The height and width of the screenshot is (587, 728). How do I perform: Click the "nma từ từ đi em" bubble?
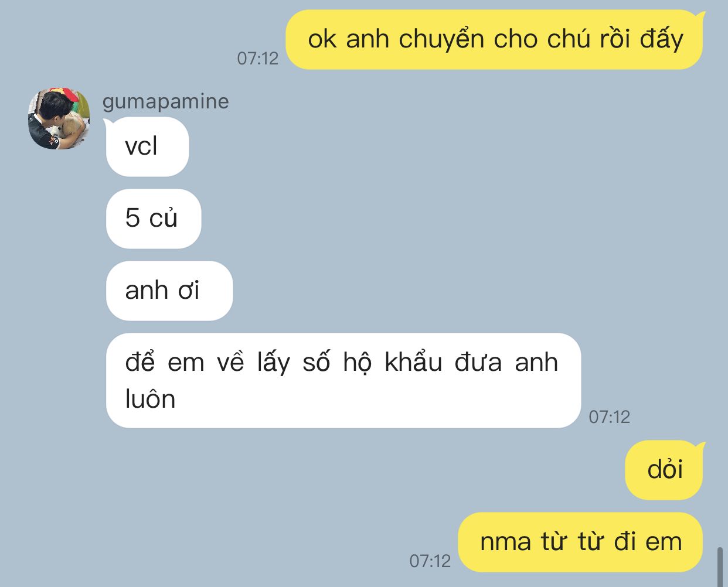(580, 542)
